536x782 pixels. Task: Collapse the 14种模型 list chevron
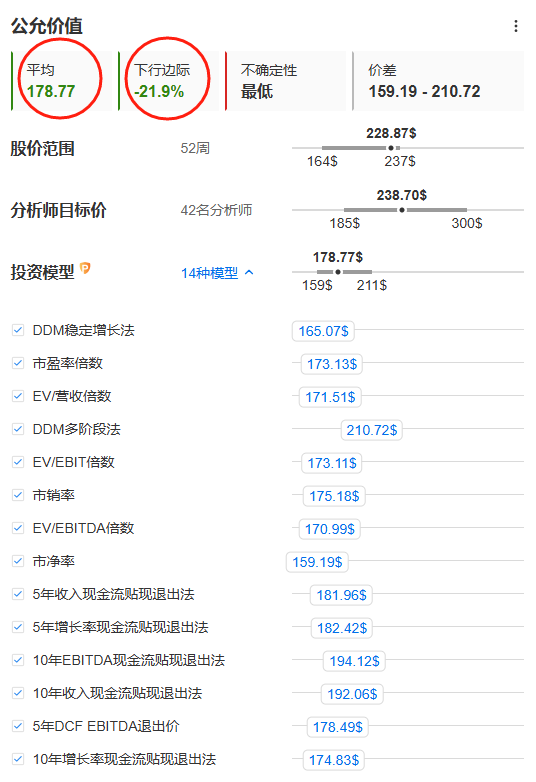tap(249, 272)
